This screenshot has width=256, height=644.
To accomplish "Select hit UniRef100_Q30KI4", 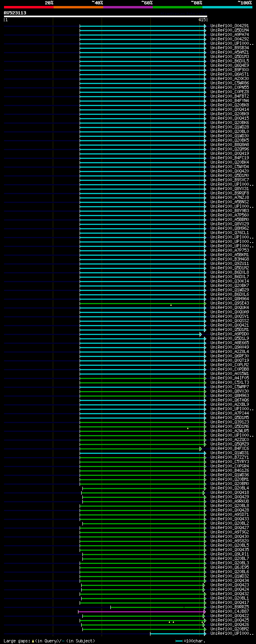I will pyautogui.click(x=230, y=281).
